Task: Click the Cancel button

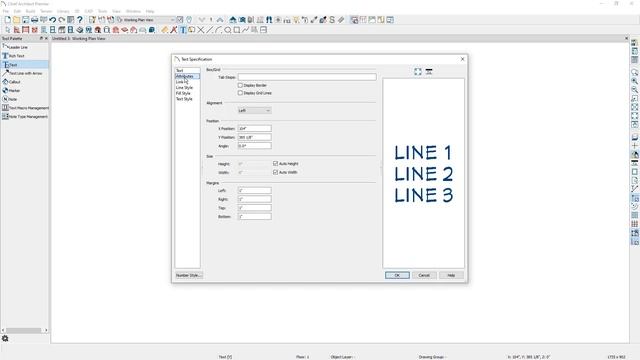Action: [x=424, y=276]
